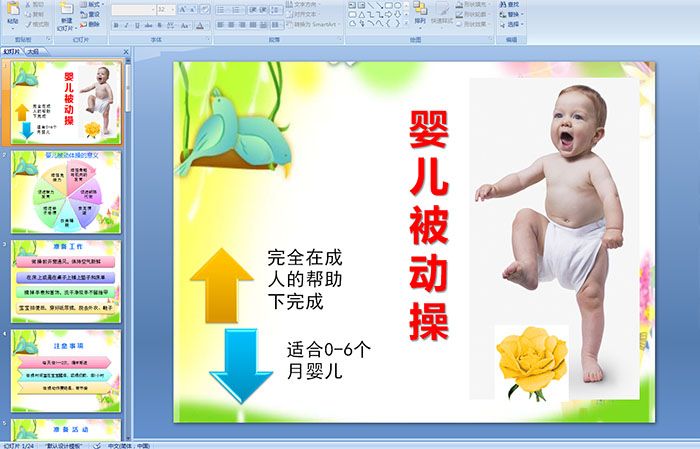
Task: Open the Columns layout dropdown
Action: (x=277, y=25)
